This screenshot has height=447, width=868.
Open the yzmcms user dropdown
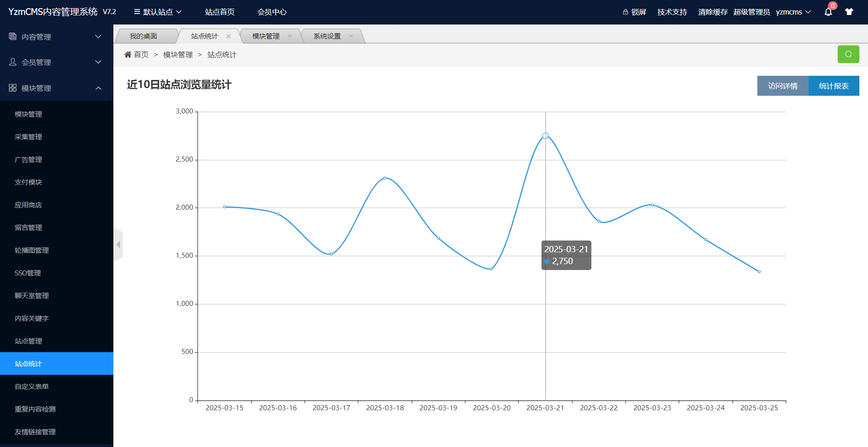click(793, 12)
